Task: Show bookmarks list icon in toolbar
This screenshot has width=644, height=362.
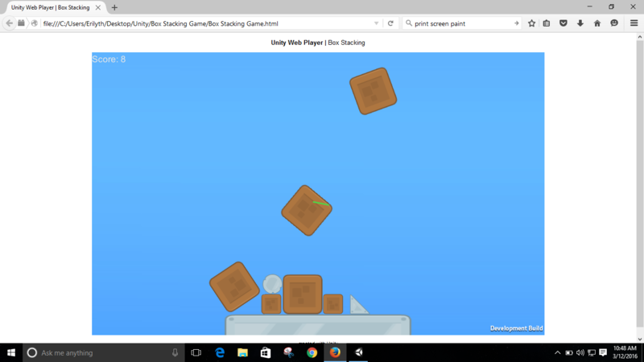Action: point(547,23)
